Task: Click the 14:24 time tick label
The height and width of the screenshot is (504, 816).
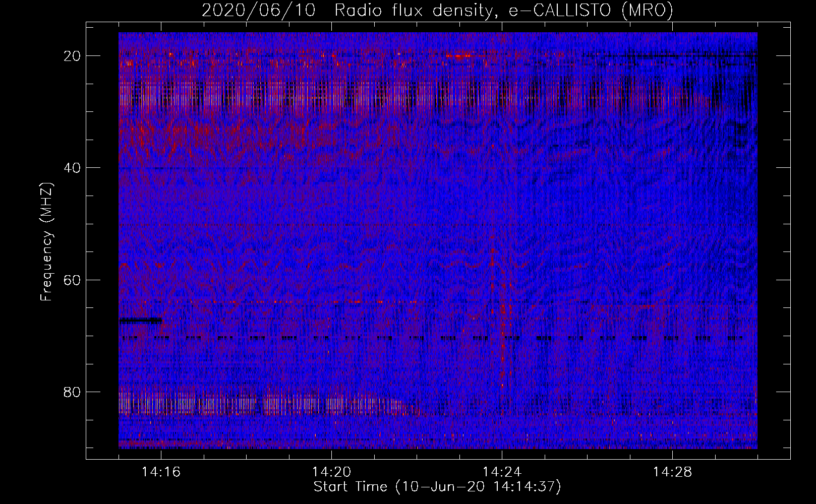Action: coord(502,472)
